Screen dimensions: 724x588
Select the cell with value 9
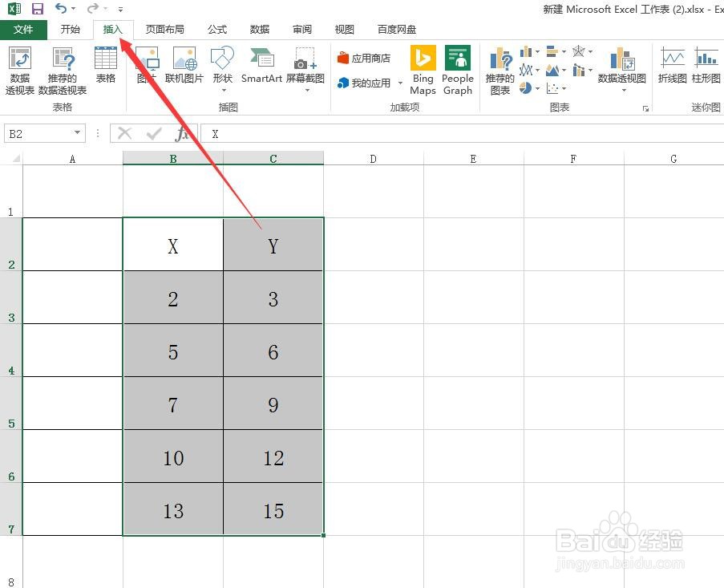(x=273, y=403)
